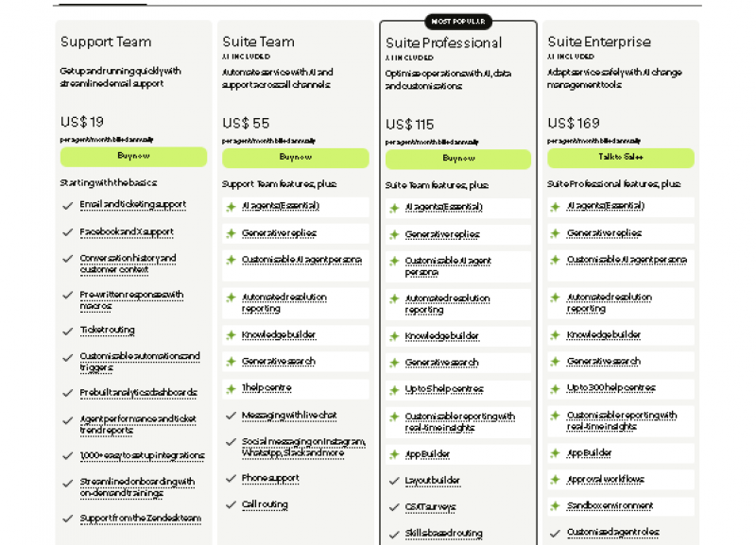Click the "Social messaging on Instagram, WhatsApp, Slack" link

(x=301, y=445)
